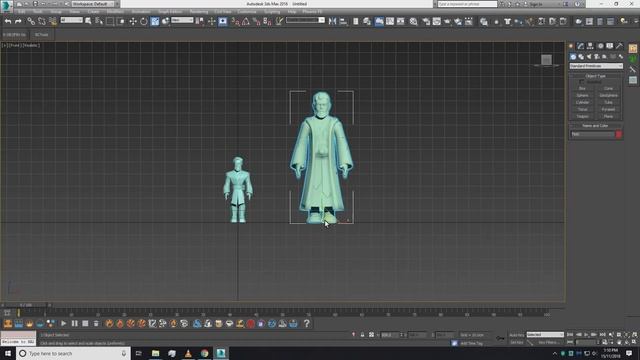Open the Graph Editors menu

pos(170,12)
